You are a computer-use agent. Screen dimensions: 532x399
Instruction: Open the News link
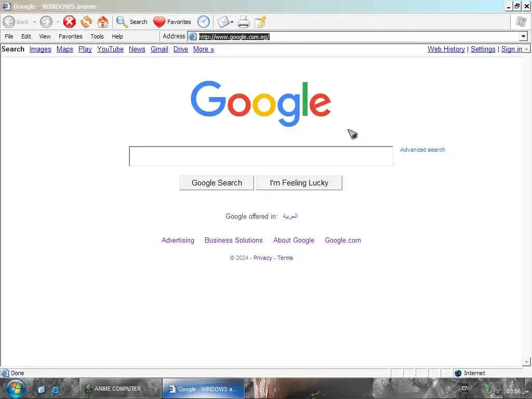(x=137, y=49)
